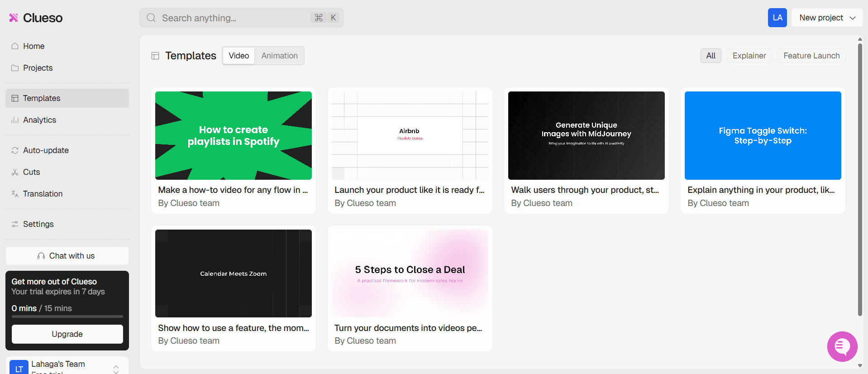This screenshot has height=374, width=868.
Task: Click the Translation language icon
Action: (15, 194)
